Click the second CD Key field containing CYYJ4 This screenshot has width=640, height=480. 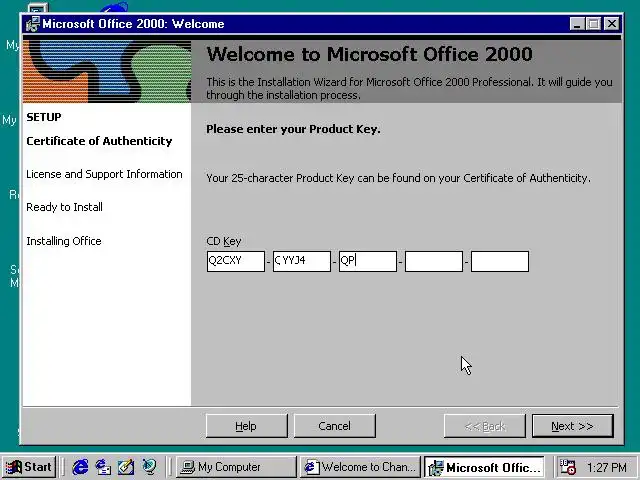coord(302,261)
